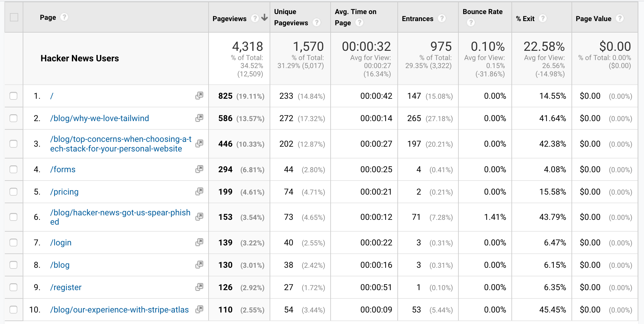Open external link icon for /register row
The width and height of the screenshot is (644, 324).
199,287
